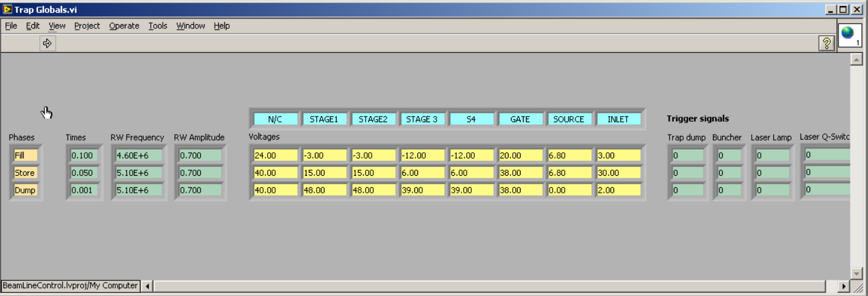Select the INLET column header field
868x296 pixels.
618,119
